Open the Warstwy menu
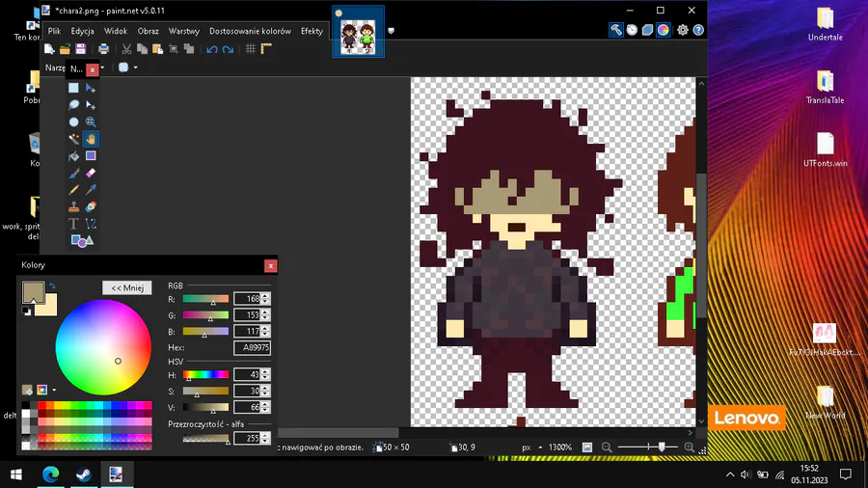The image size is (868, 488). pos(184,31)
